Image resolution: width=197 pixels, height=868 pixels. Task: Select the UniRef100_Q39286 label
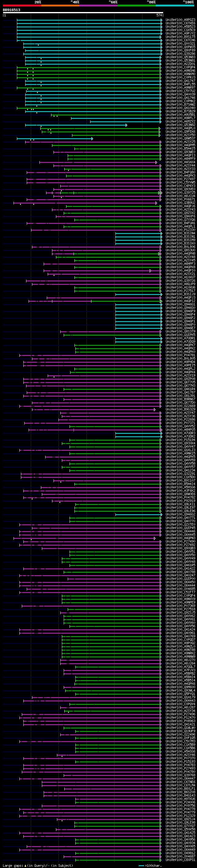coord(180,54)
